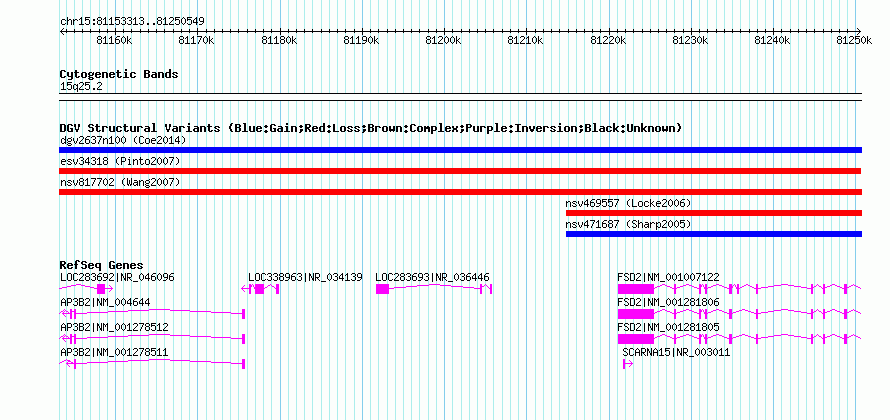Viewport: 890px width, 420px height.
Task: Click the LOC283692|NR_046096 gene label
Action: pos(117,277)
